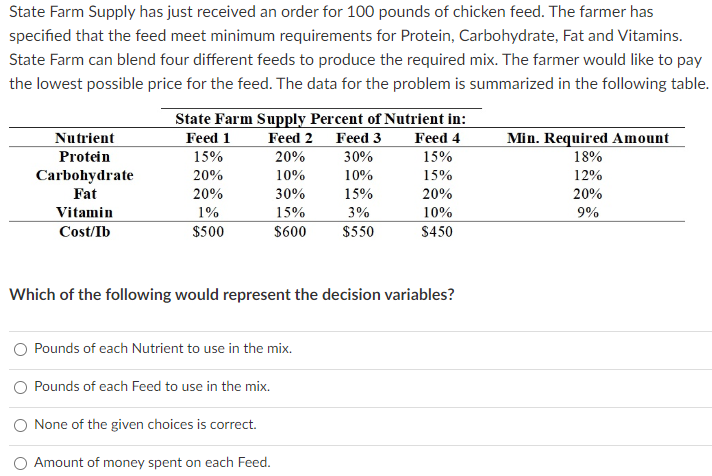Click the 'Feed 4' column header

[437, 138]
